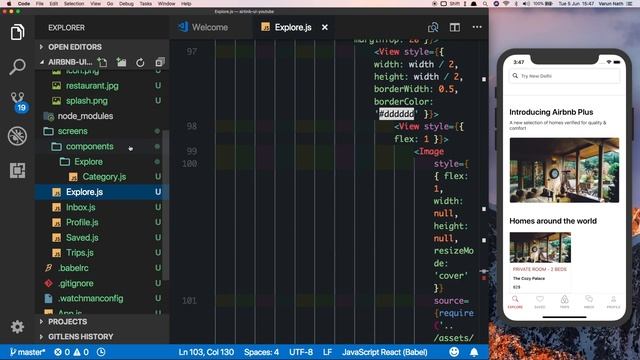Close the Explore.js tab

[x=324, y=27]
